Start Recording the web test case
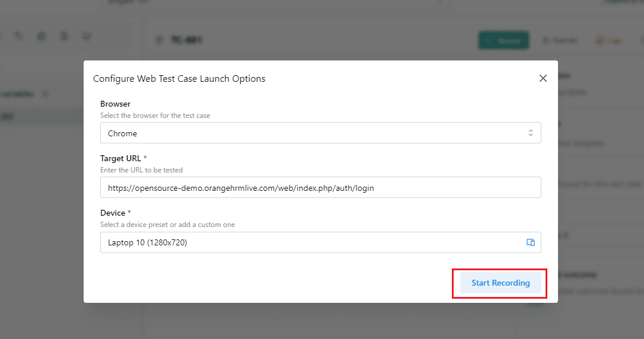This screenshot has height=339, width=644. 500,283
